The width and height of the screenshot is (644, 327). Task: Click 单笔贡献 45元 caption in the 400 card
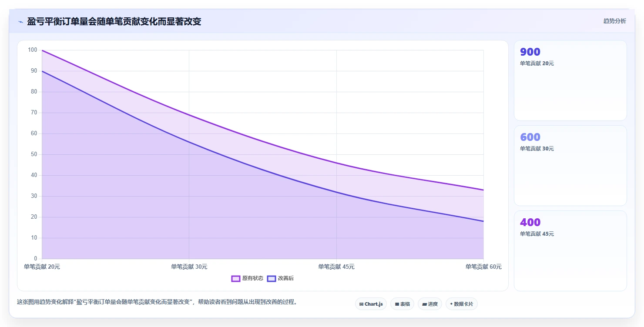537,234
